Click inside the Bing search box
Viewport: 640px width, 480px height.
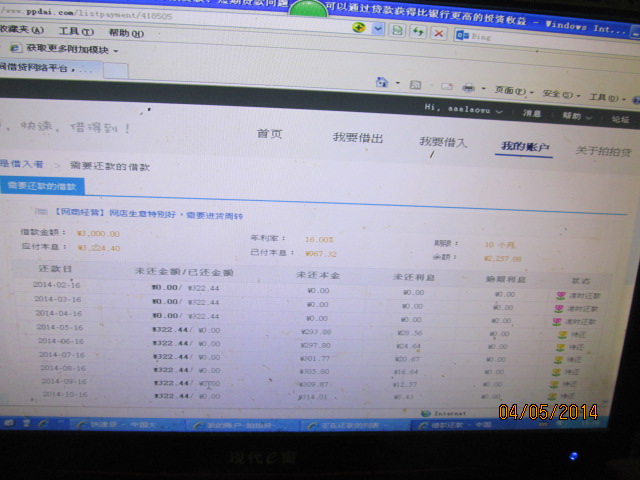pos(547,41)
